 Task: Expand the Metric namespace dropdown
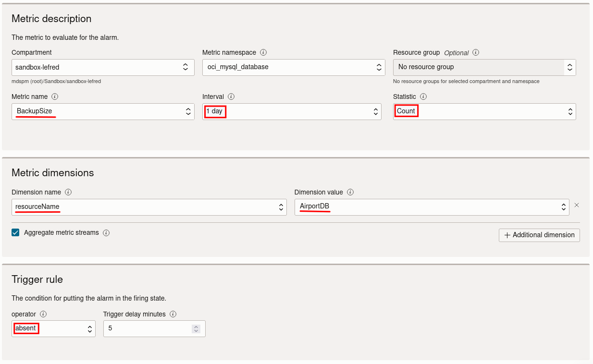(x=294, y=67)
